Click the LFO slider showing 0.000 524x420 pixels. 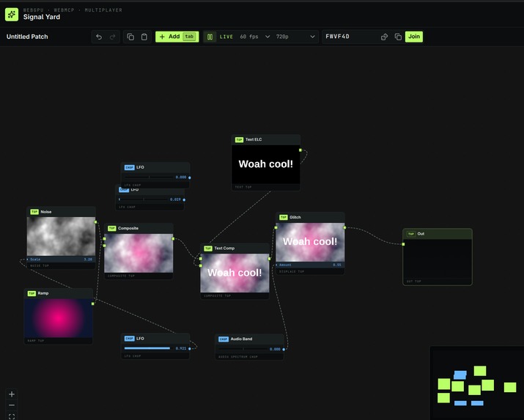coord(149,177)
